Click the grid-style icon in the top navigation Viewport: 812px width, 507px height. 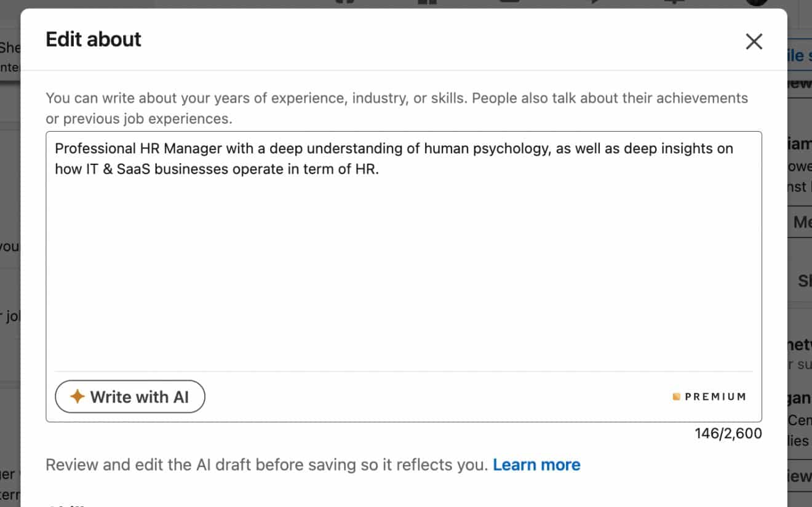click(426, 3)
